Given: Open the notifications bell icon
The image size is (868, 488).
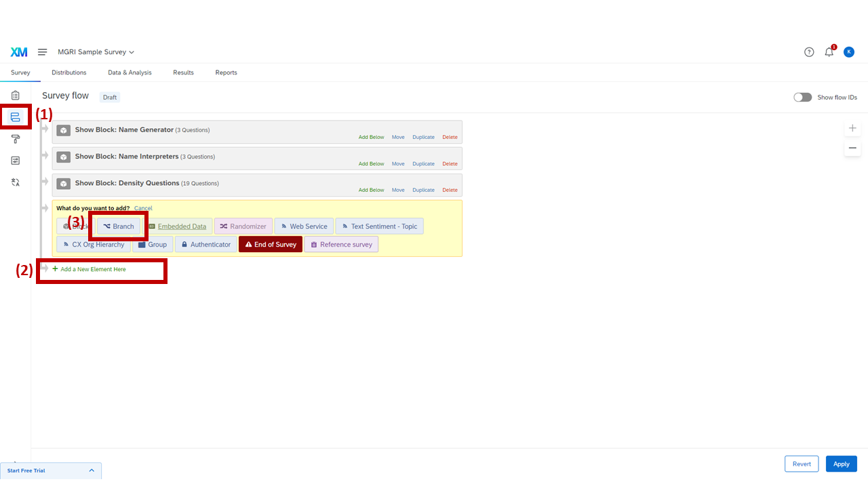Looking at the screenshot, I should point(829,52).
